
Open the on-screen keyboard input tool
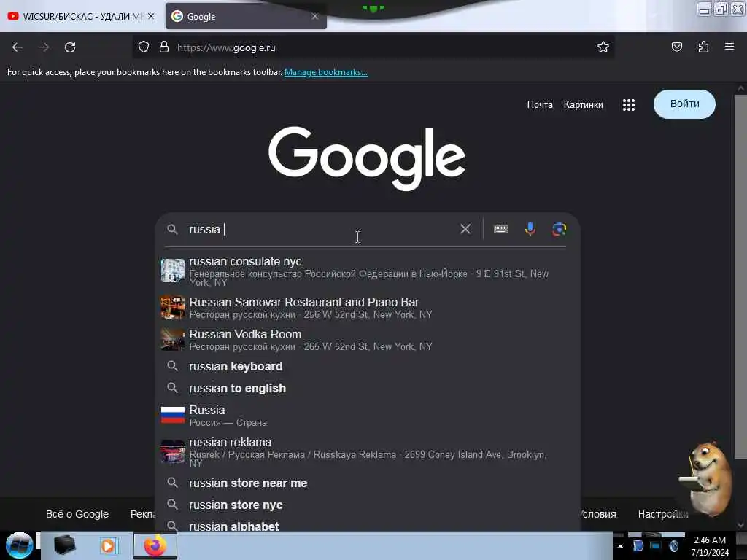tap(500, 229)
